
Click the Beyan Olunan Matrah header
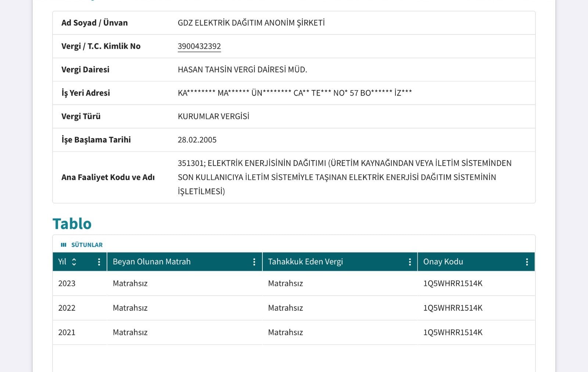pos(184,261)
